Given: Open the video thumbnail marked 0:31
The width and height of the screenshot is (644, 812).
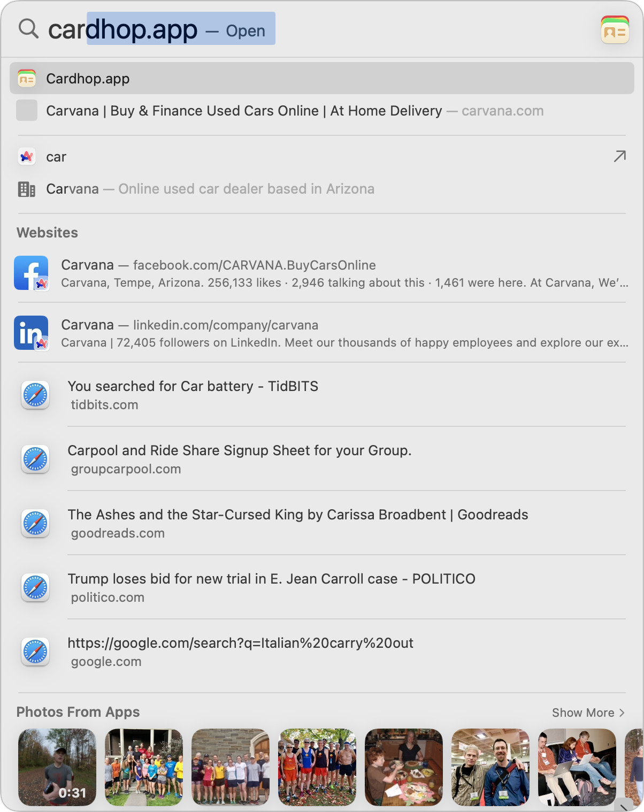Looking at the screenshot, I should (57, 767).
